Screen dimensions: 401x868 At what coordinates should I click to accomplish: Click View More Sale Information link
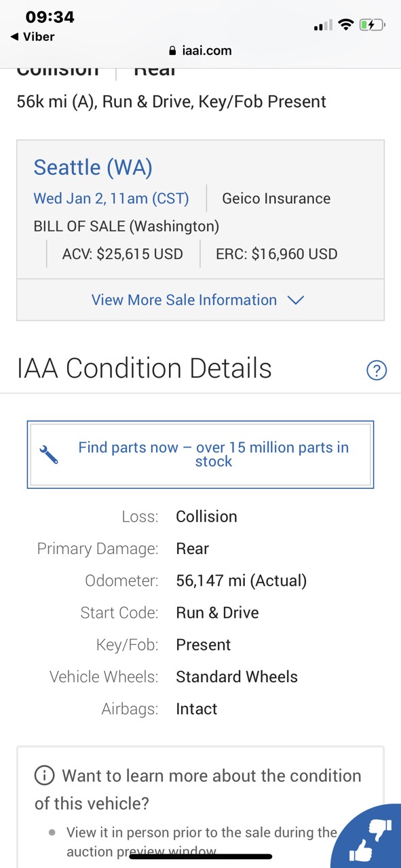184,300
